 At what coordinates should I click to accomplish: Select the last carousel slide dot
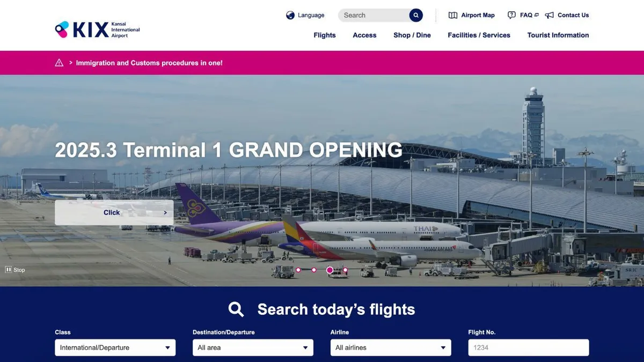[x=345, y=270]
